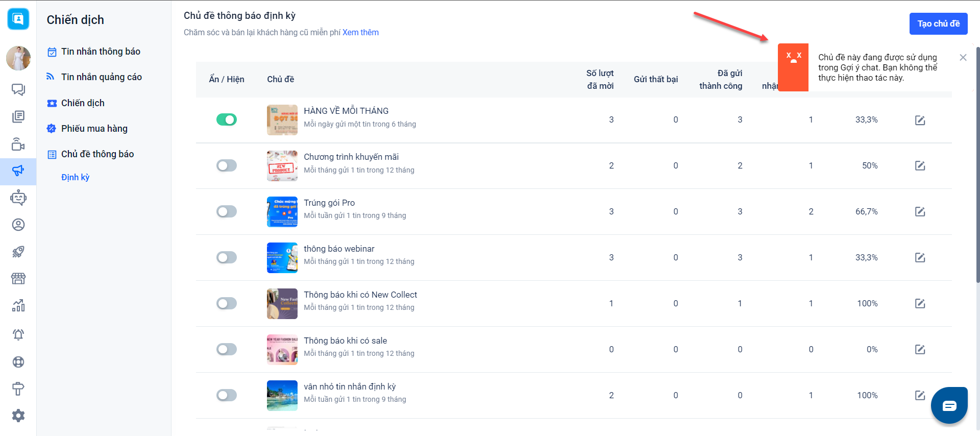This screenshot has height=436, width=980.
Task: Click the Tạo chủ đề button
Action: point(938,23)
